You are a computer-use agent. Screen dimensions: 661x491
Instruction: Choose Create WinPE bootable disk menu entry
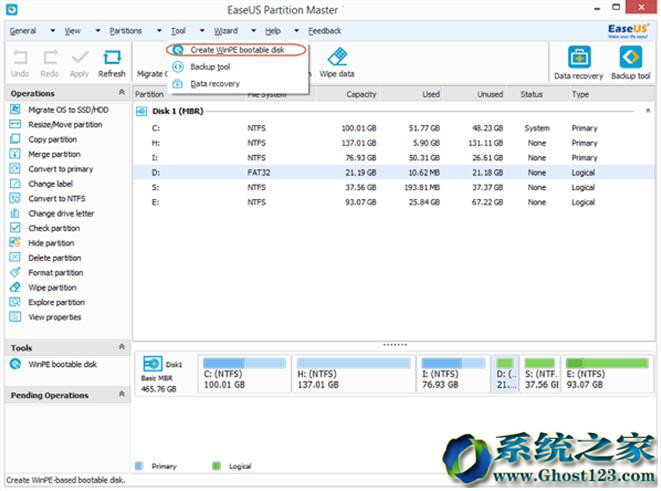click(x=236, y=50)
